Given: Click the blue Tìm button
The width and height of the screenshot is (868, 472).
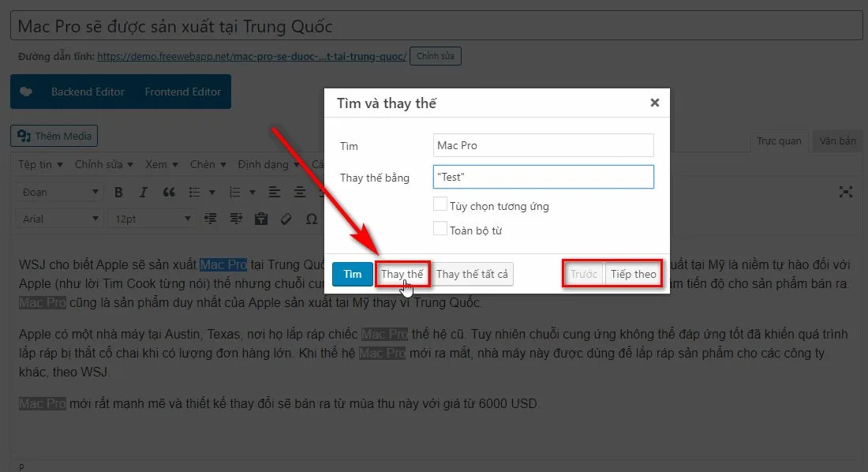Looking at the screenshot, I should [x=353, y=274].
